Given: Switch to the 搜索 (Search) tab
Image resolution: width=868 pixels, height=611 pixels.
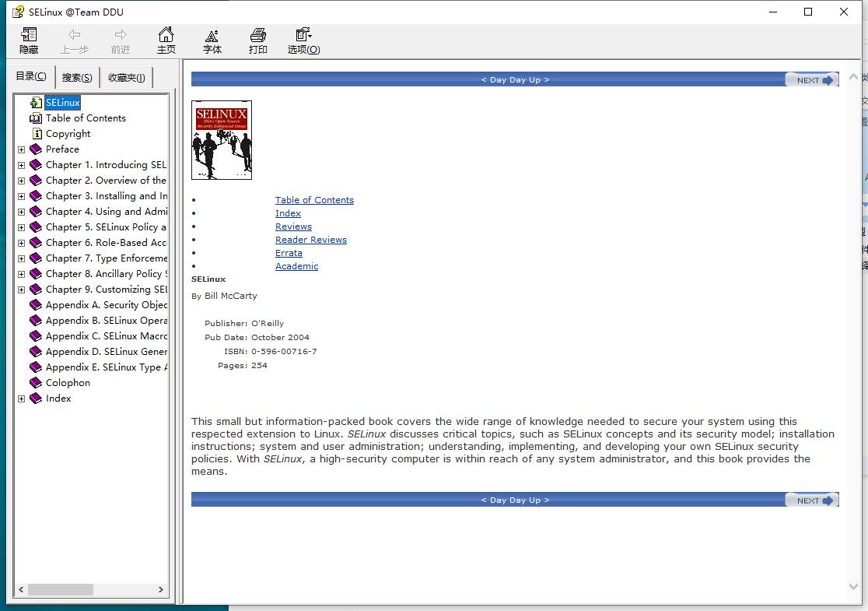Looking at the screenshot, I should tap(76, 76).
